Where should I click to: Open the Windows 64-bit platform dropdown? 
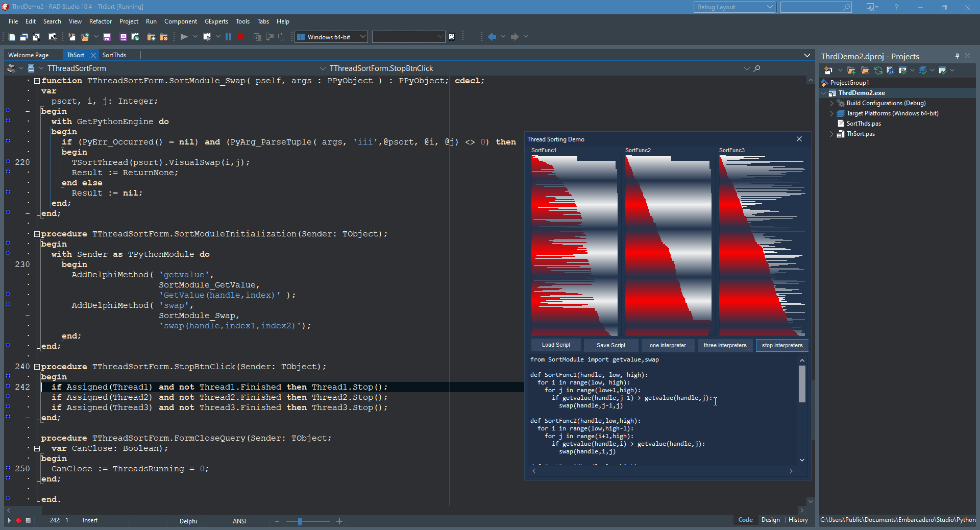(362, 37)
